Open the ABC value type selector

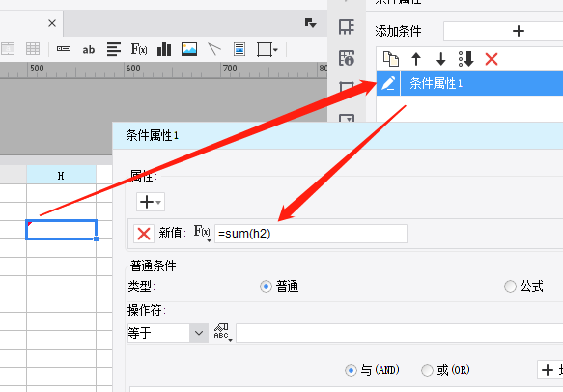tap(223, 333)
